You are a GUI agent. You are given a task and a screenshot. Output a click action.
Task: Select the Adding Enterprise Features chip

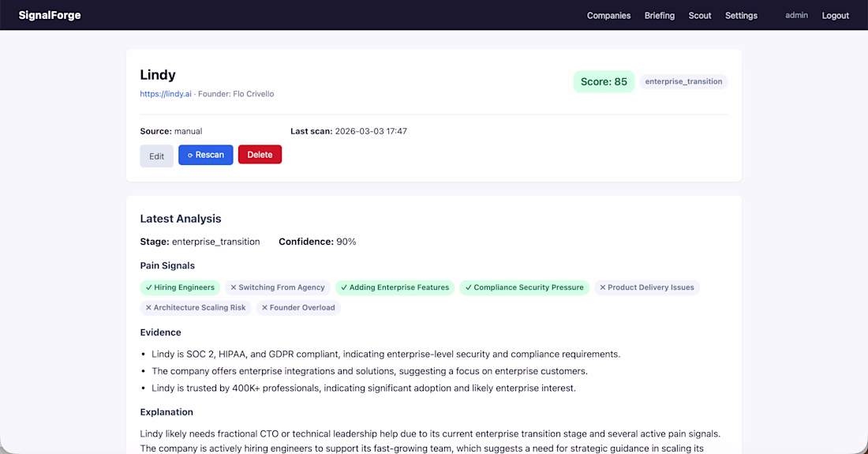click(395, 287)
